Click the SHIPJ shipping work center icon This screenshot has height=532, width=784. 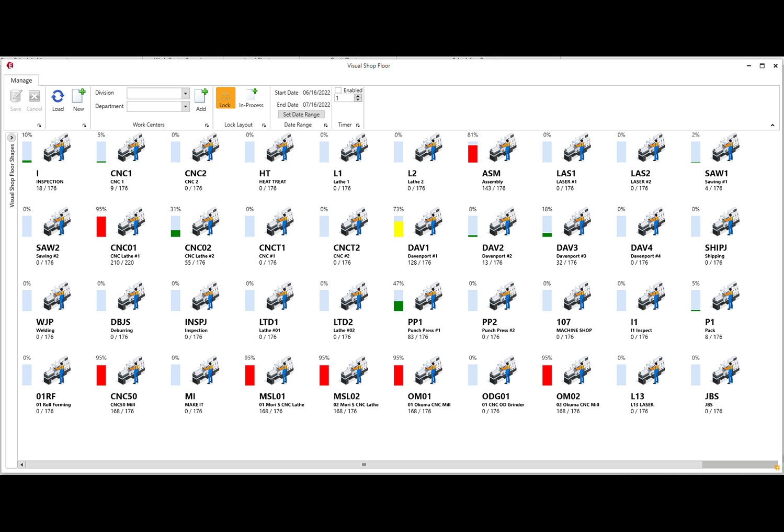(x=726, y=222)
